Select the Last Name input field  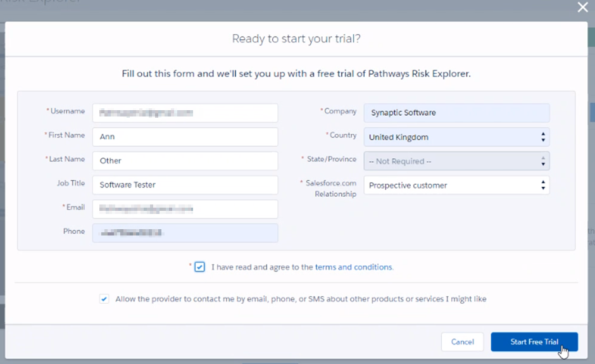point(185,161)
